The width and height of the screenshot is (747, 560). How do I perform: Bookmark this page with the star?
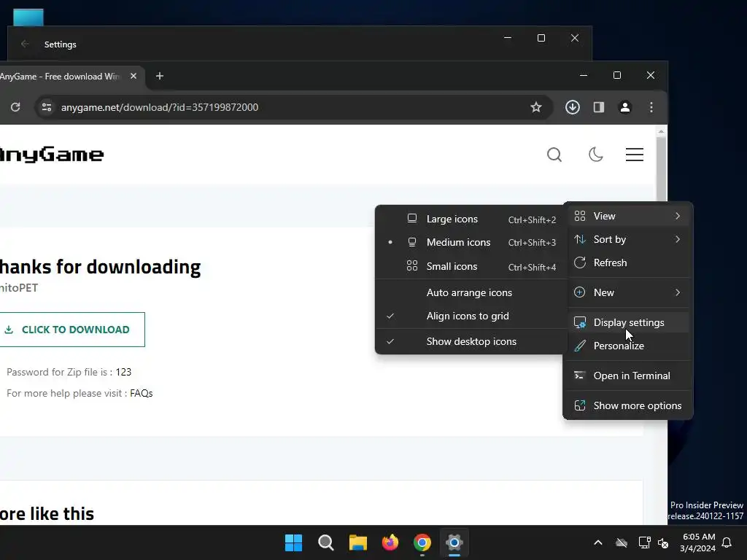coord(536,107)
